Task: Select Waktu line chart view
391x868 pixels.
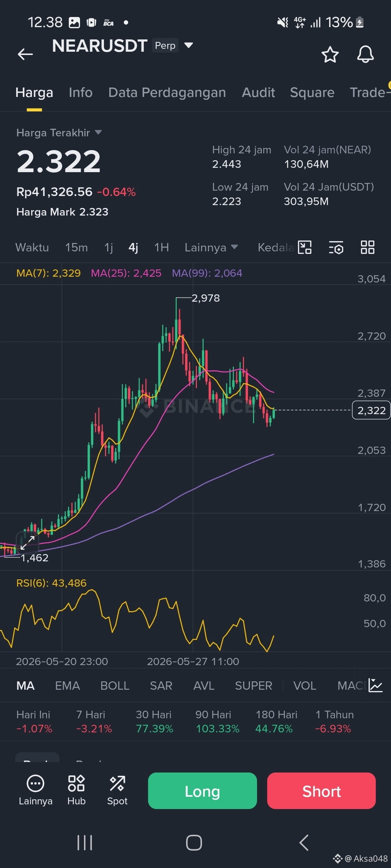Action: point(32,247)
